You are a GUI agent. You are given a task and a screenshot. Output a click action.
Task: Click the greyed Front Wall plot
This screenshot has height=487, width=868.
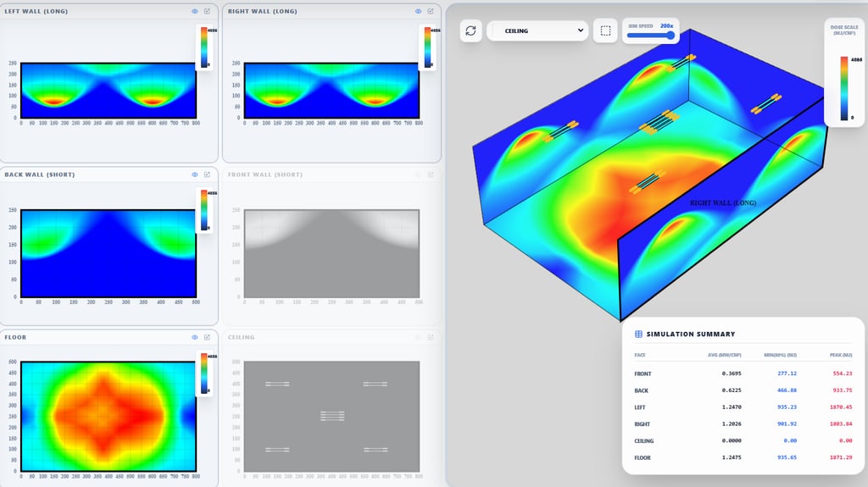(331, 253)
